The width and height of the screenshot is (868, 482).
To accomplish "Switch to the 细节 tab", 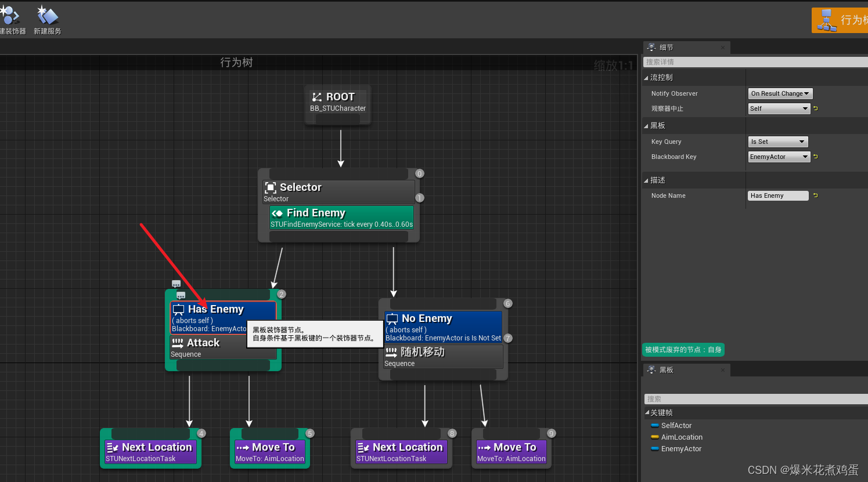I will (686, 47).
